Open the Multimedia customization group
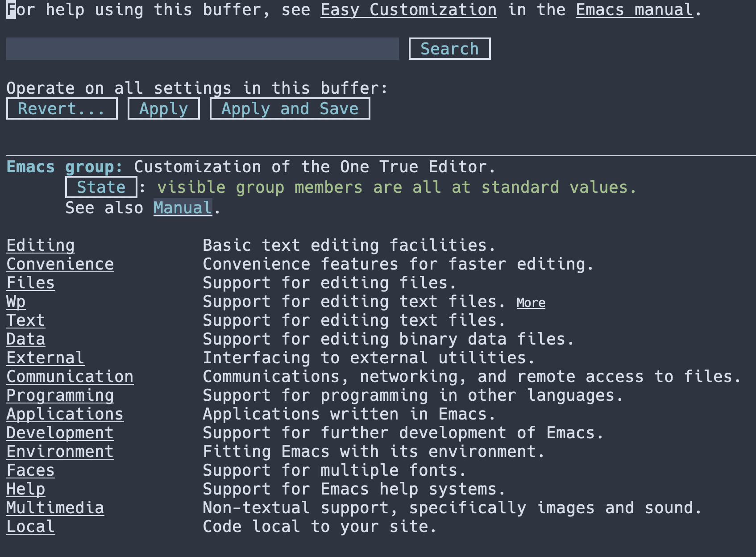The height and width of the screenshot is (557, 756). 55,507
